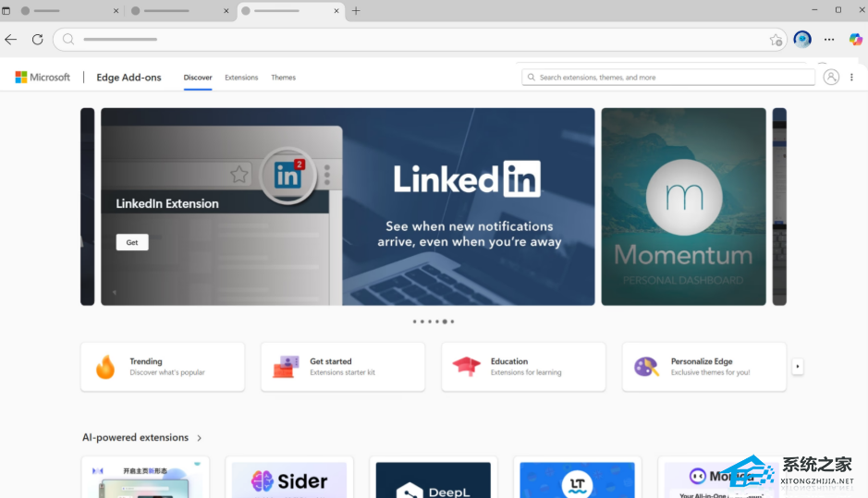Switch to the Extensions tab
Image resolution: width=868 pixels, height=498 pixels.
pyautogui.click(x=241, y=78)
